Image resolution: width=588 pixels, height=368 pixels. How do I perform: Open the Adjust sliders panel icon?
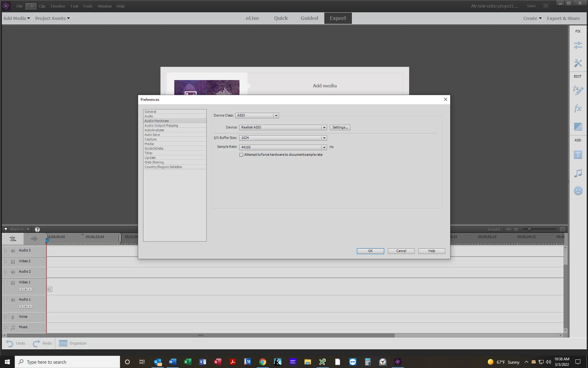[578, 45]
